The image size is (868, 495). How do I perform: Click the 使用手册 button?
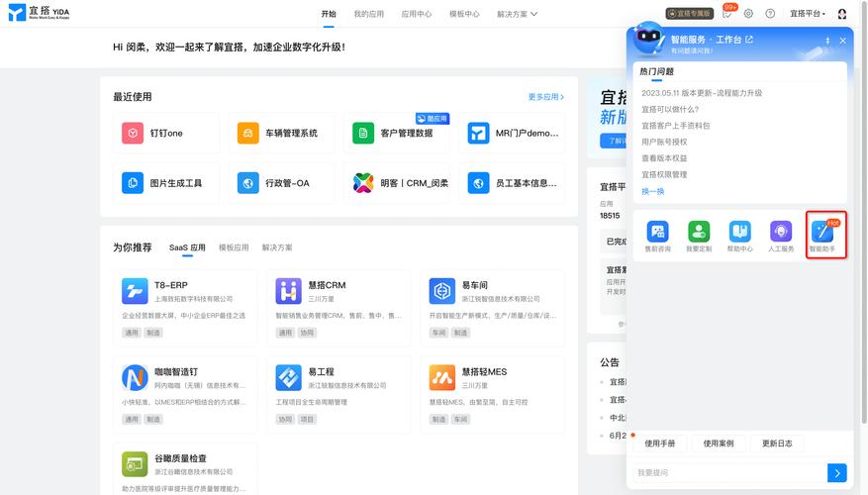click(660, 444)
